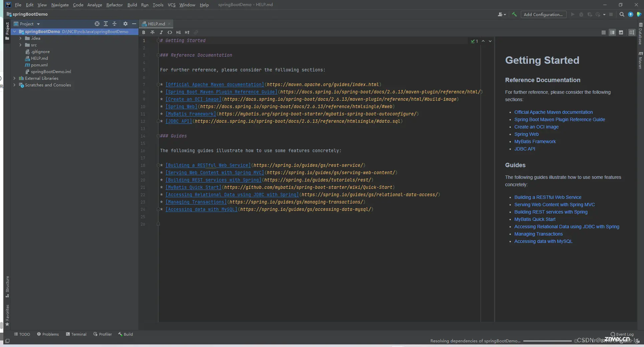644x347 pixels.
Task: Expand the .idea folder
Action: point(20,38)
